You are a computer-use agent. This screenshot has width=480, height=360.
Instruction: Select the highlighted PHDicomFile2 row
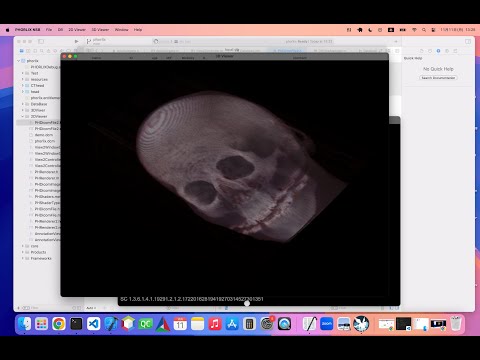[38, 123]
